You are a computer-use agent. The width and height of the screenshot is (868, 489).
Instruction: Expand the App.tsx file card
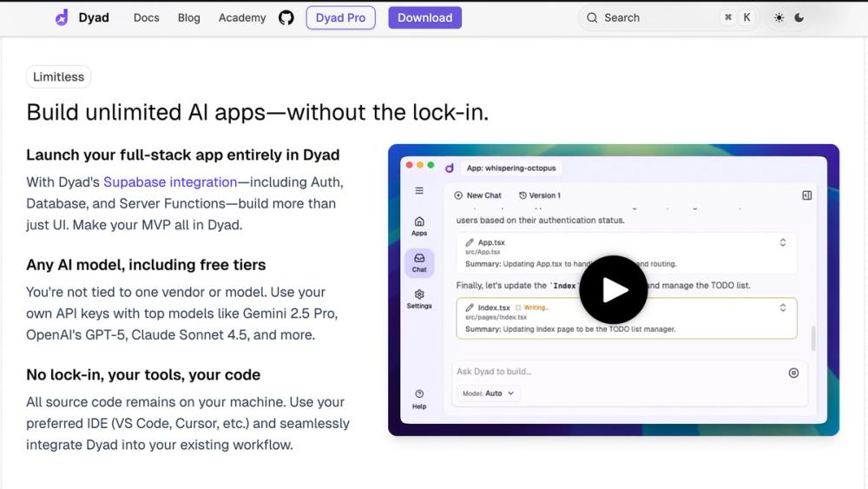(783, 242)
